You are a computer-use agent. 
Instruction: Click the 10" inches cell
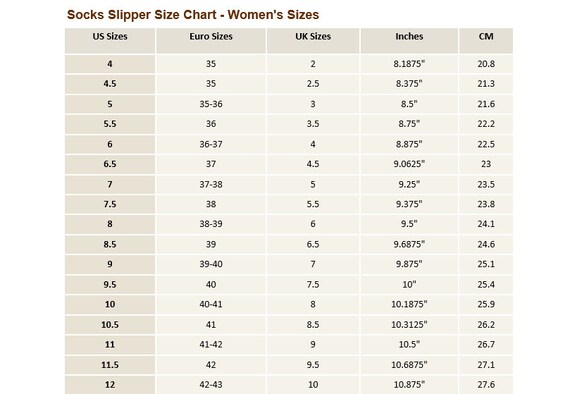coord(409,284)
